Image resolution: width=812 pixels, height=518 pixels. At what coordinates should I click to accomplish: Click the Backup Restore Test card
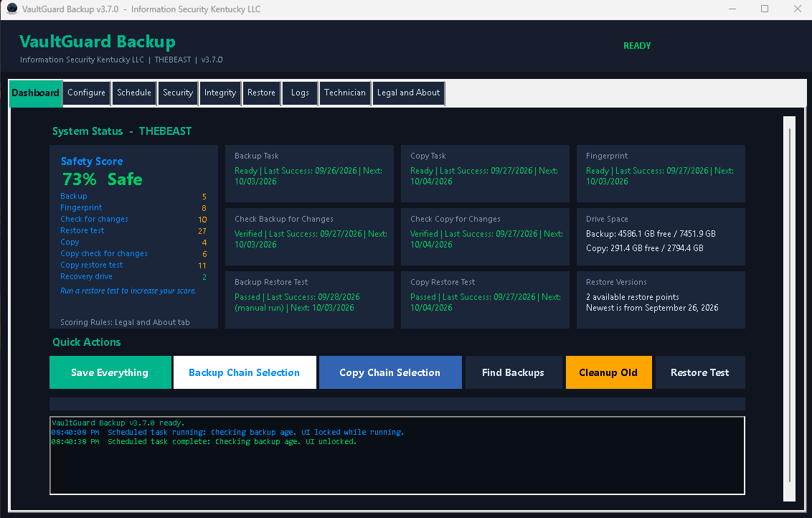click(309, 300)
